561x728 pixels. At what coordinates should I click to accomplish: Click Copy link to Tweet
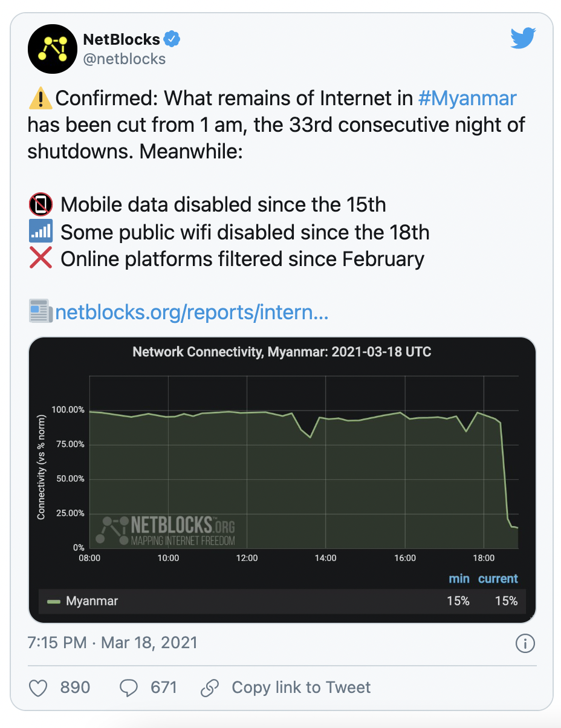coord(301,687)
